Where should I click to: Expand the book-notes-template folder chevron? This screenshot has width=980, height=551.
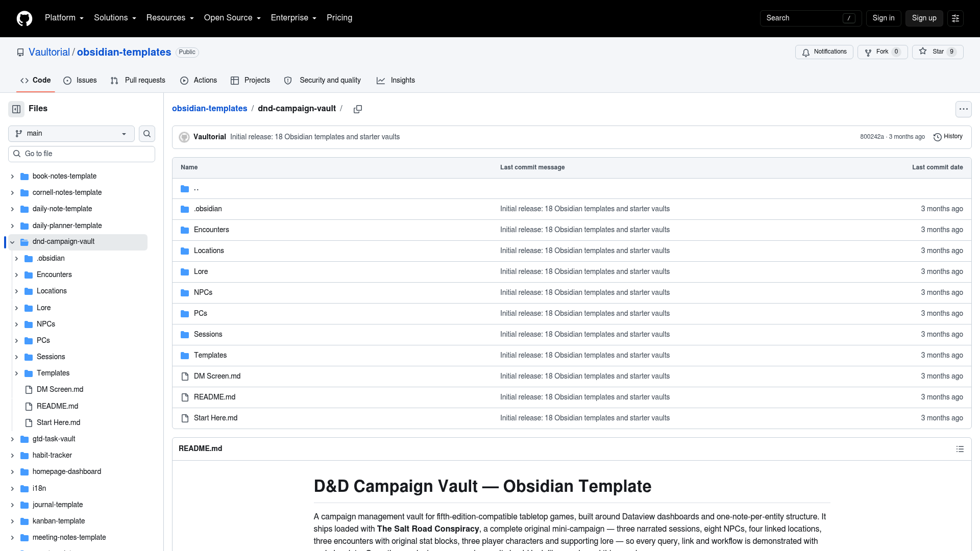(12, 177)
